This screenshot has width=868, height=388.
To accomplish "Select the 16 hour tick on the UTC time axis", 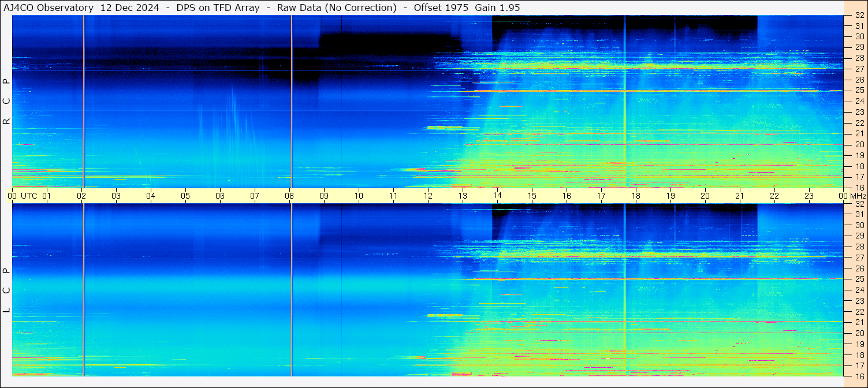I will [567, 196].
